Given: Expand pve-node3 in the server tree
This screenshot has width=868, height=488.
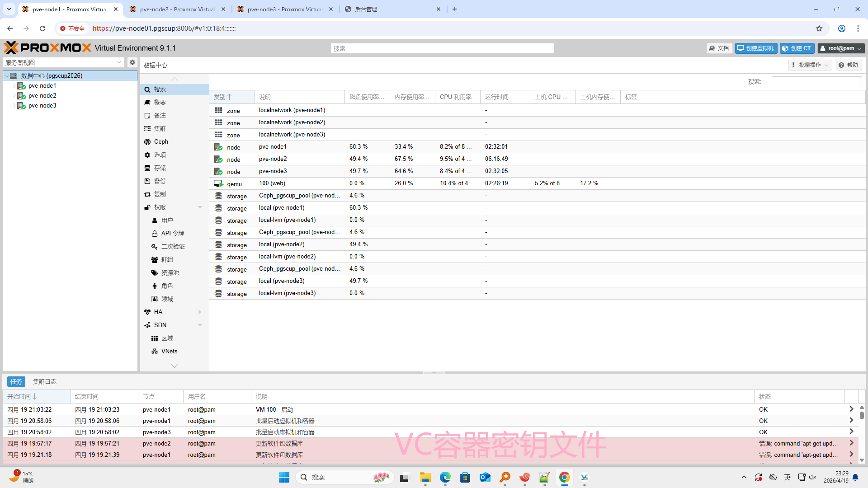Looking at the screenshot, I should point(14,105).
